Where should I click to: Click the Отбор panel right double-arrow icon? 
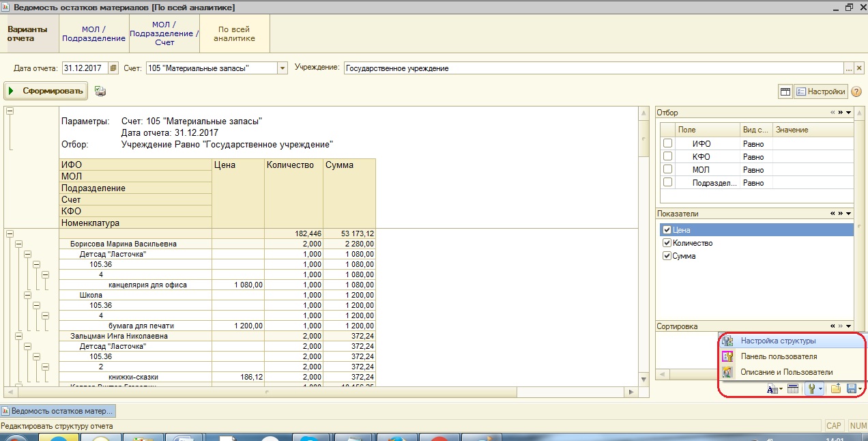pos(841,113)
